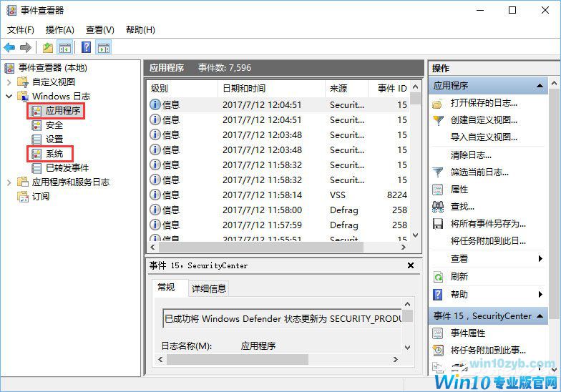
Task: Click info icon of the 11:58:14 event row
Action: [155, 195]
